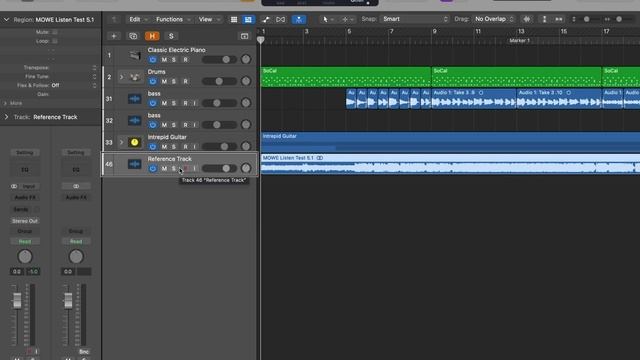640x360 pixels.
Task: Switch to grid list view icon
Action: coord(234,20)
